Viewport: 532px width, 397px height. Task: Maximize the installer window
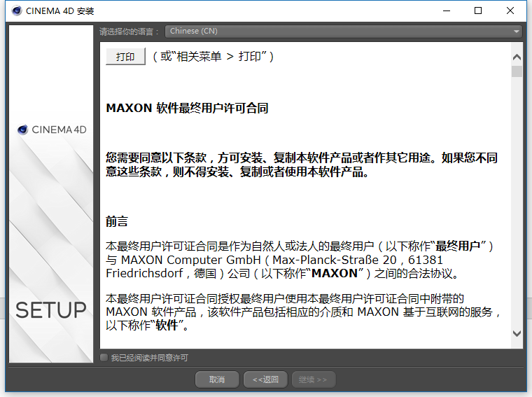[x=478, y=11]
